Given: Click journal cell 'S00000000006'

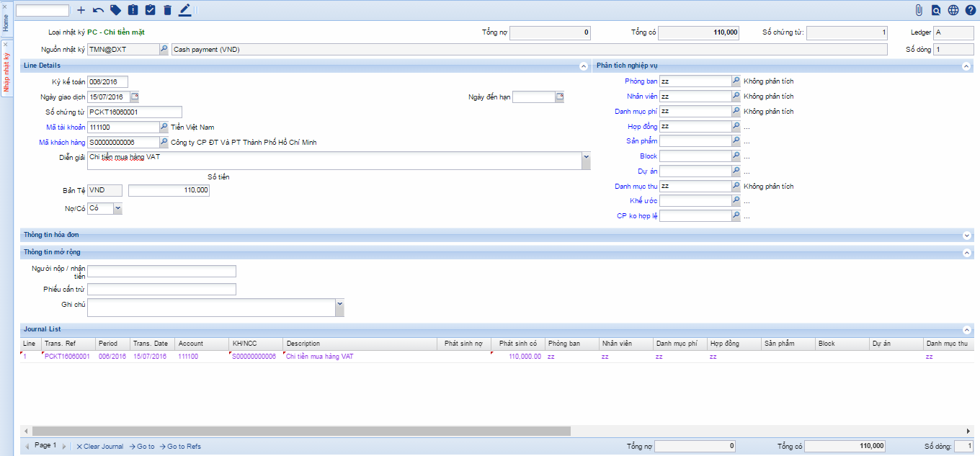Looking at the screenshot, I should pyautogui.click(x=255, y=357).
